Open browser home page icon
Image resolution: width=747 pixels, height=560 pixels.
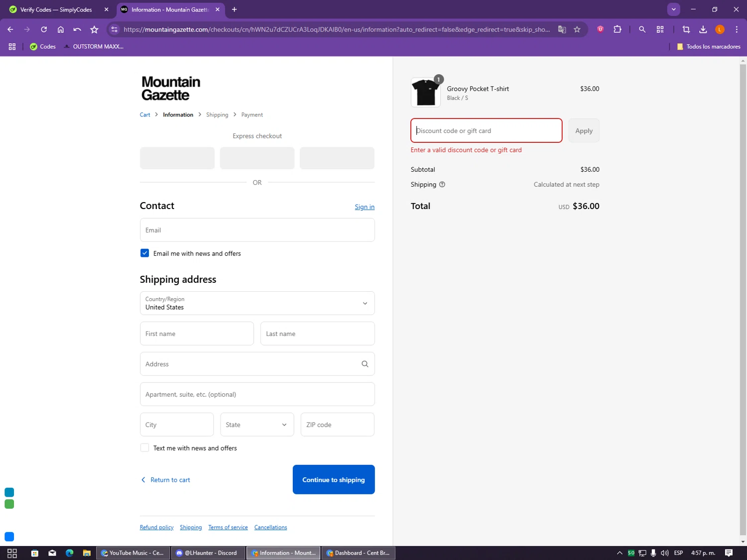click(61, 29)
